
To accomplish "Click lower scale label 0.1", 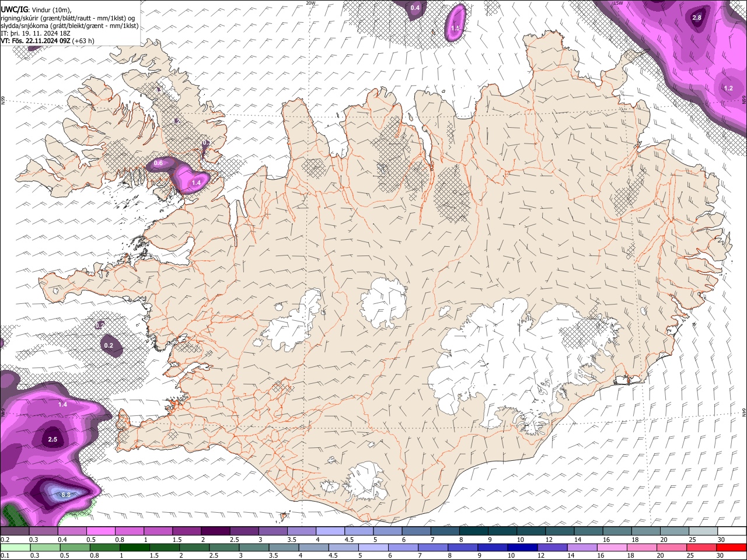I will coord(5,556).
